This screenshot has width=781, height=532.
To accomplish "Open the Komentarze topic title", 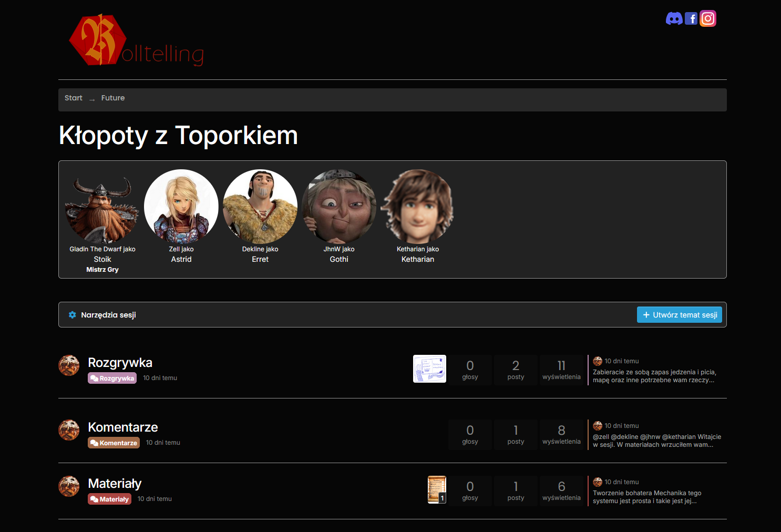I will [x=123, y=427].
